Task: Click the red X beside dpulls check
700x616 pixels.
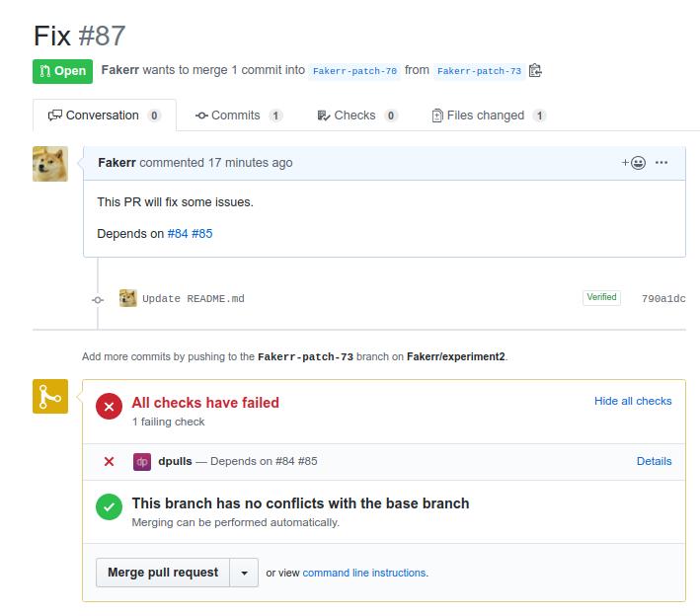Action: click(x=109, y=461)
